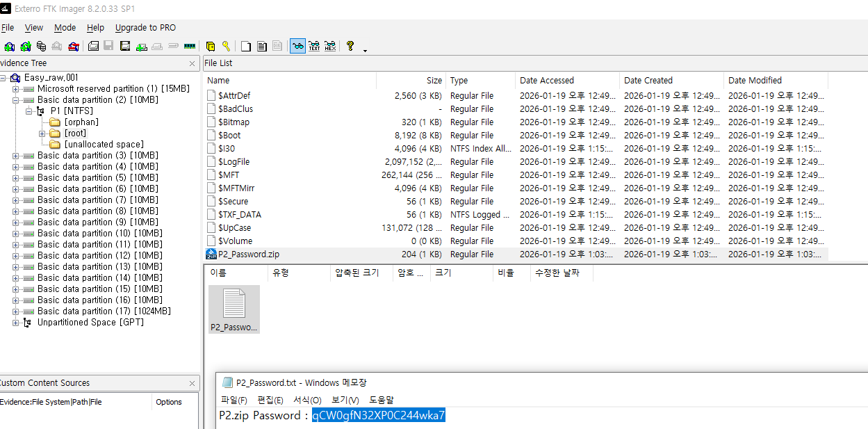Toggle the HEX viewer mode
The height and width of the screenshot is (429, 868).
[x=330, y=47]
